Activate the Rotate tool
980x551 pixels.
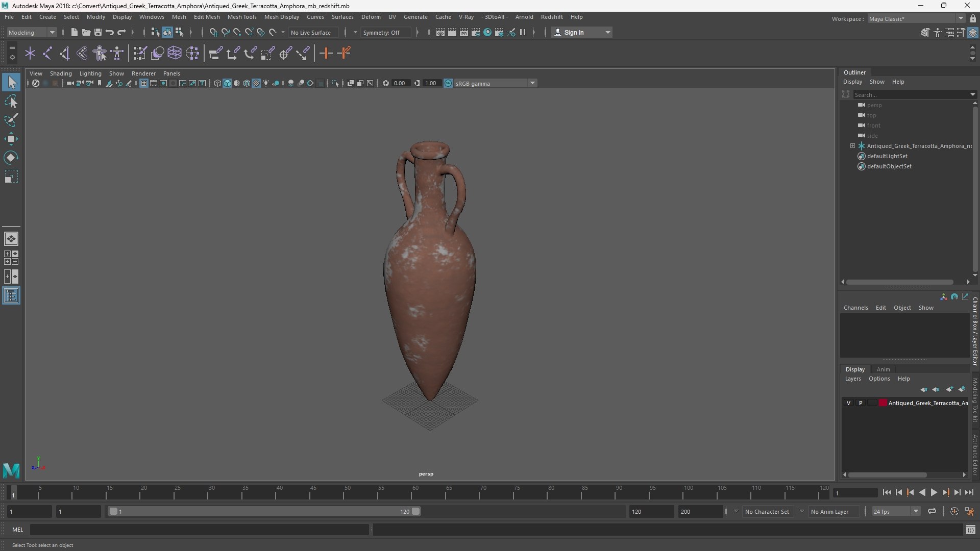11,158
